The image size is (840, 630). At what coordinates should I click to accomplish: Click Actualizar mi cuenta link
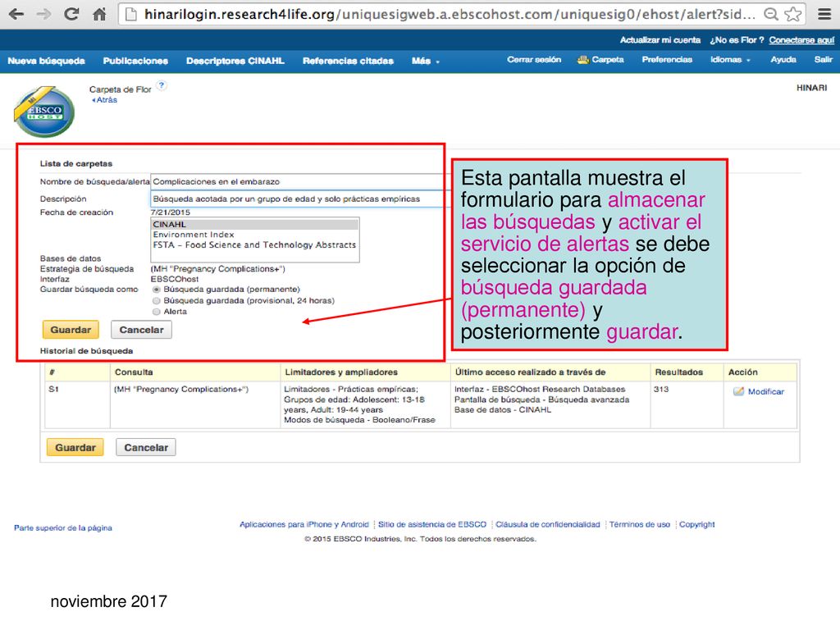click(x=660, y=40)
